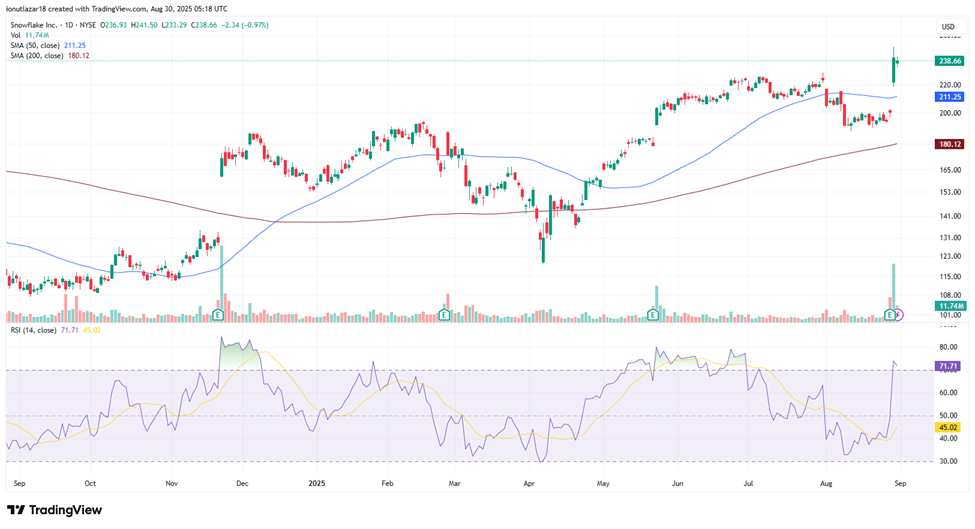Image resolution: width=975 pixels, height=529 pixels.
Task: Click the 11.74M volume axis label
Action: pos(949,306)
